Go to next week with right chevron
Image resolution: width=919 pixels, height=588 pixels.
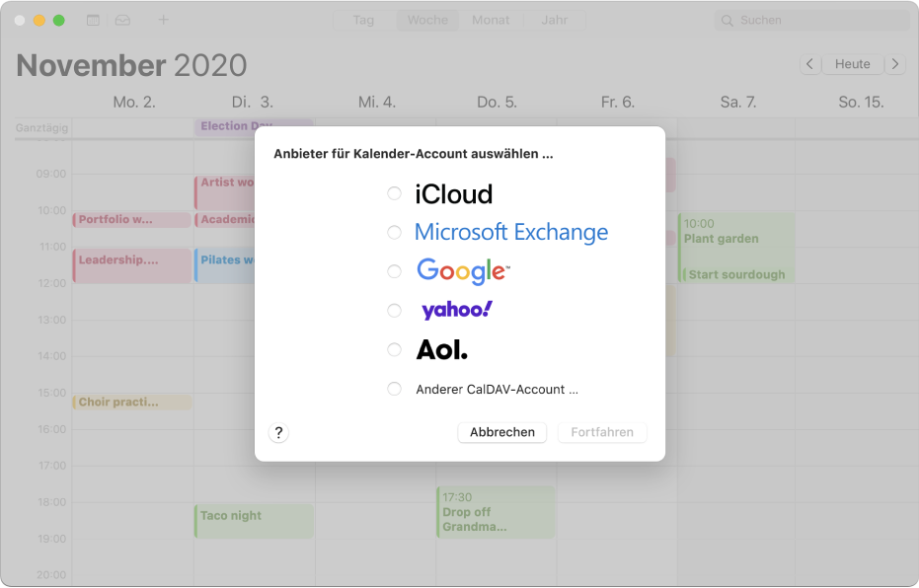pyautogui.click(x=895, y=64)
